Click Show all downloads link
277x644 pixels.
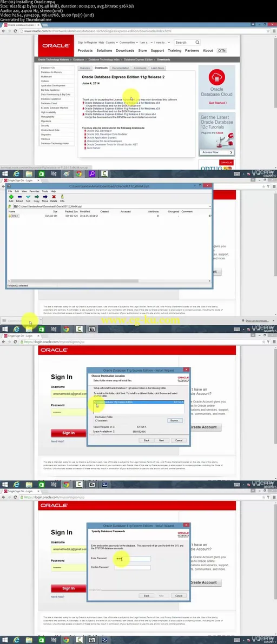coord(257,320)
